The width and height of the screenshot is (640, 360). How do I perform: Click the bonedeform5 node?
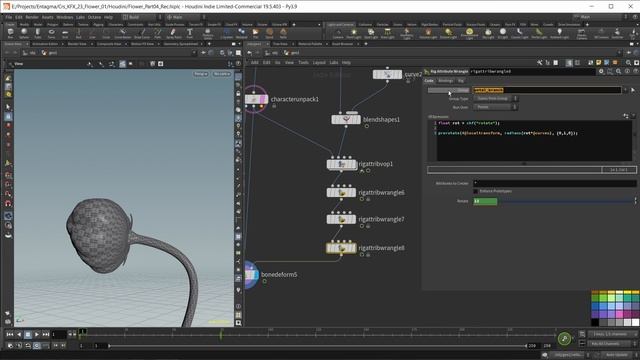tap(252, 275)
